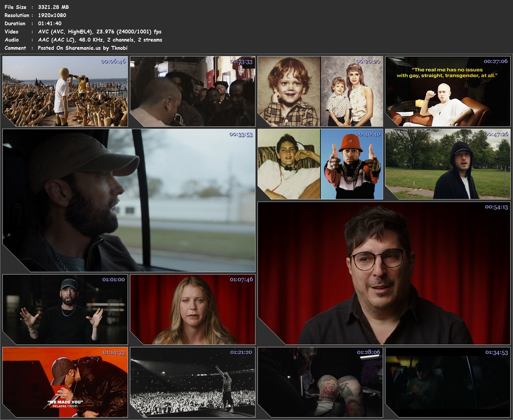Select the quote frame stamped 00:27:06
The image size is (513, 420).
tap(448, 91)
